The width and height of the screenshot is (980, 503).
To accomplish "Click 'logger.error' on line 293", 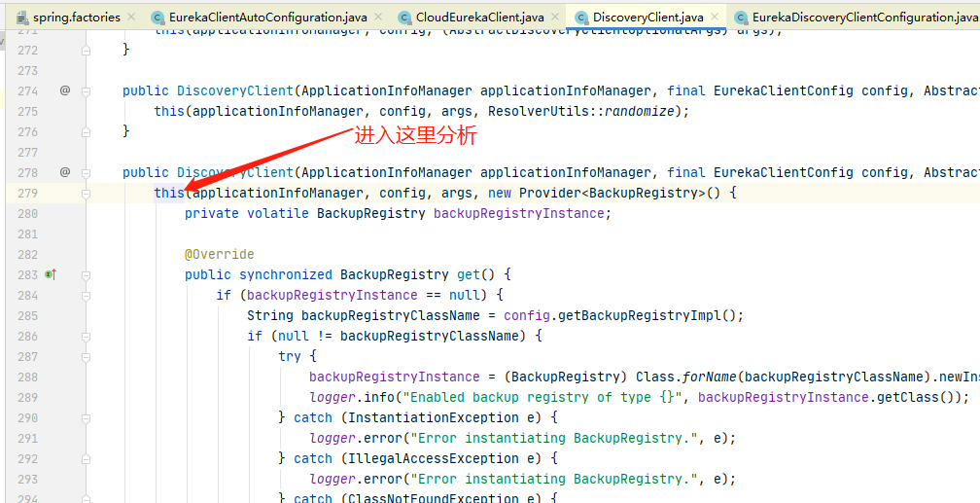I will (x=356, y=479).
